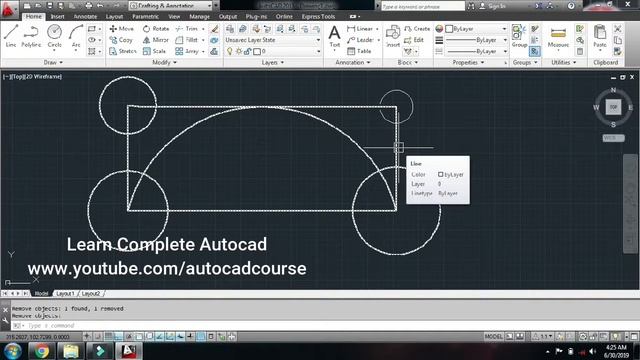Image resolution: width=640 pixels, height=360 pixels.
Task: Click the Fillet tool
Action: tap(187, 40)
